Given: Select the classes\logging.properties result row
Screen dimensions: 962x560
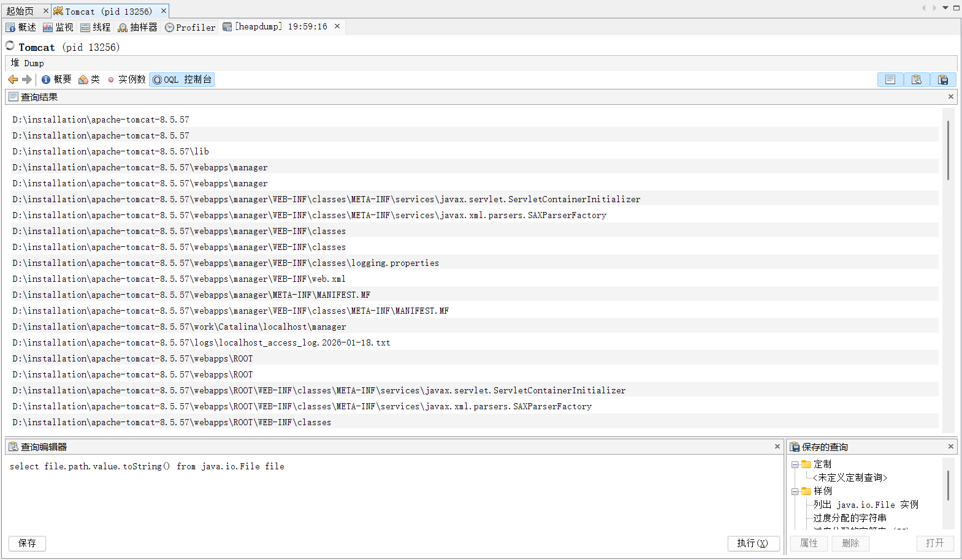Looking at the screenshot, I should point(475,263).
